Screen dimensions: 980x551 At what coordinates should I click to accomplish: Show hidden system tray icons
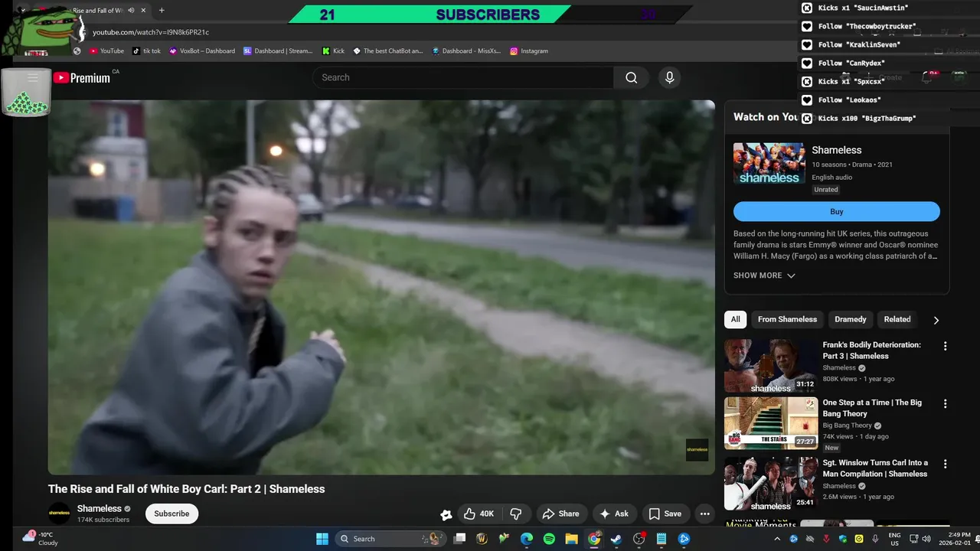click(776, 539)
